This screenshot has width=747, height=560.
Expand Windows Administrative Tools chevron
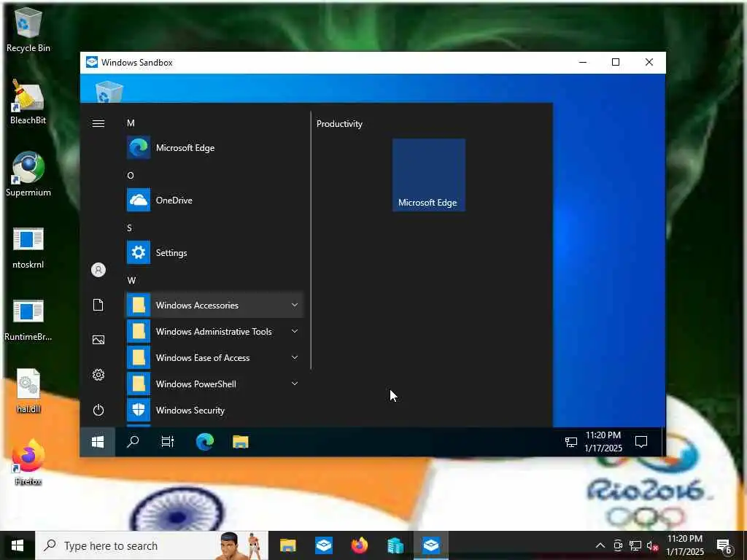295,331
